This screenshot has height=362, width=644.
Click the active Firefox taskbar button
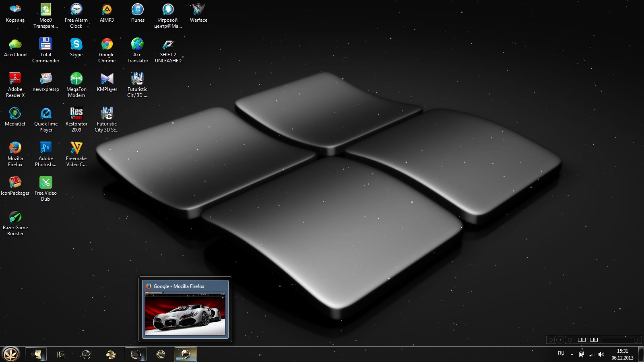(x=186, y=354)
